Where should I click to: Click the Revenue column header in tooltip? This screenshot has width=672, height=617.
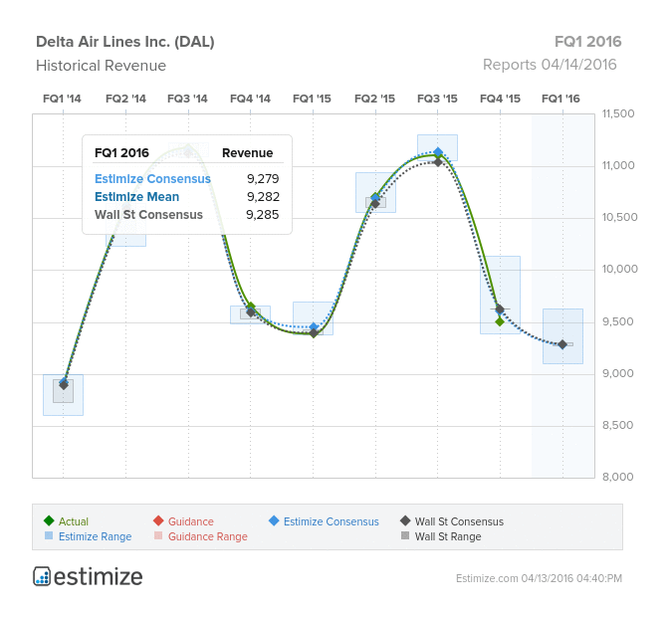(x=247, y=153)
